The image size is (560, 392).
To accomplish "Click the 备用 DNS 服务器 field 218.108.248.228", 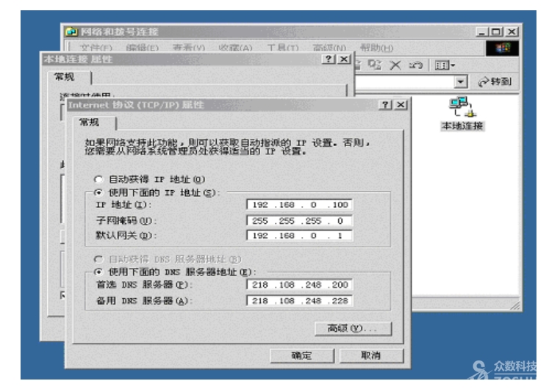I will coord(300,301).
